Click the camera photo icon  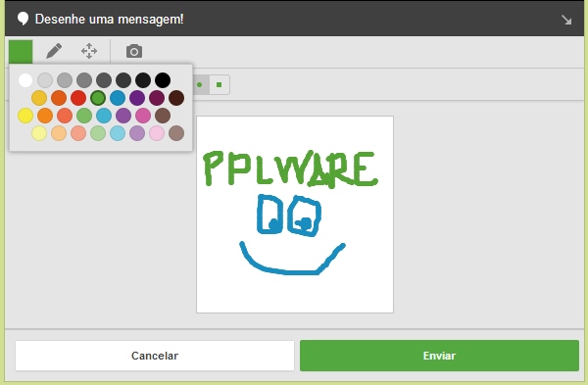(x=134, y=51)
